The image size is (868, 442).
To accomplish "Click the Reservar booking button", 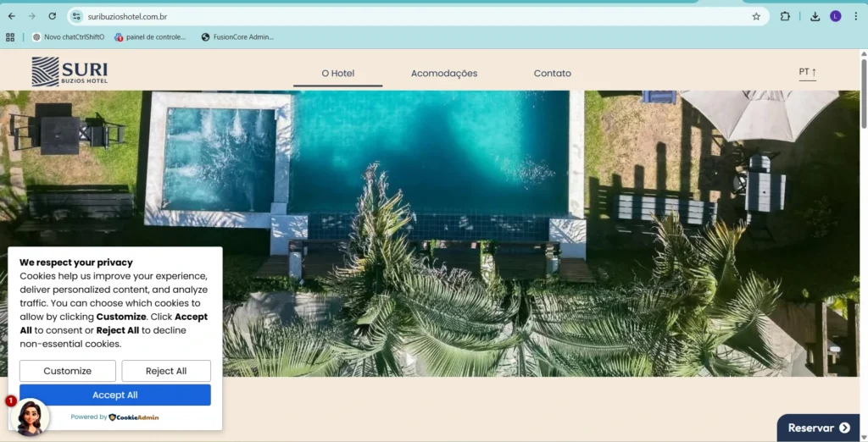I will click(x=819, y=428).
